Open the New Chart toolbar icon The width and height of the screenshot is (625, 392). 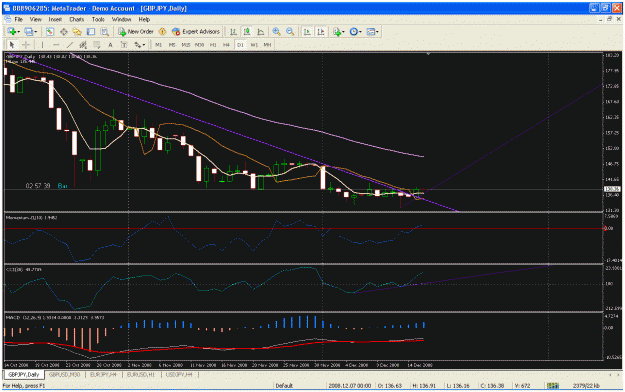[11, 32]
